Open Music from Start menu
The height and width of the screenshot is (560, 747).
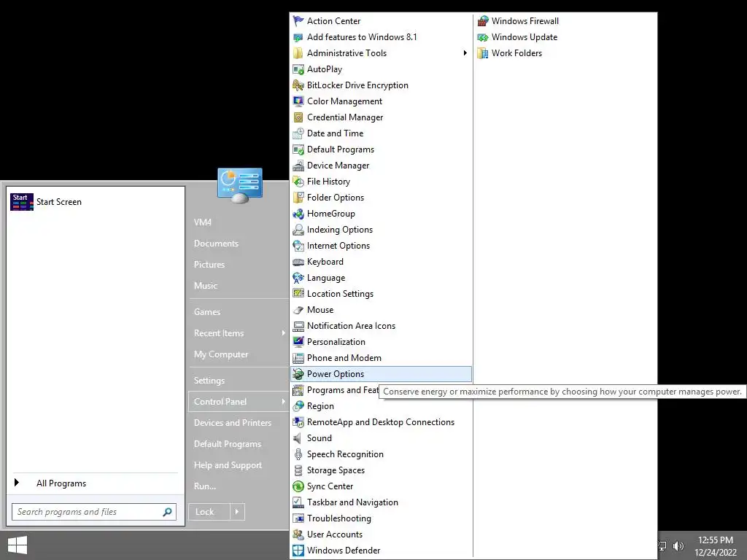pos(205,286)
